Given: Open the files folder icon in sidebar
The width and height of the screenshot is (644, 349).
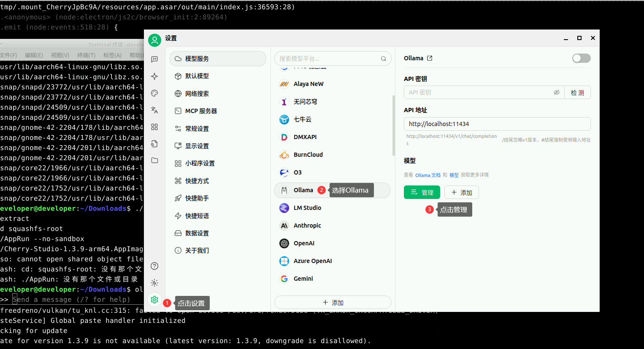Looking at the screenshot, I should pyautogui.click(x=154, y=160).
